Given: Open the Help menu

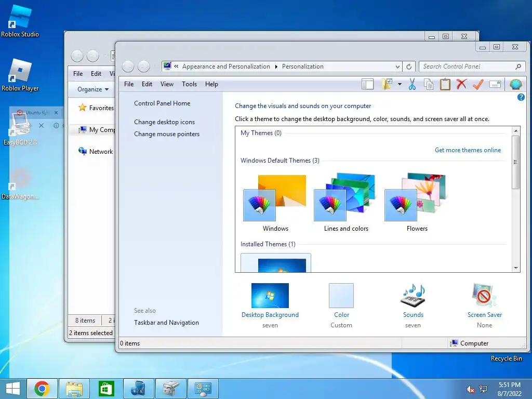Looking at the screenshot, I should [211, 84].
